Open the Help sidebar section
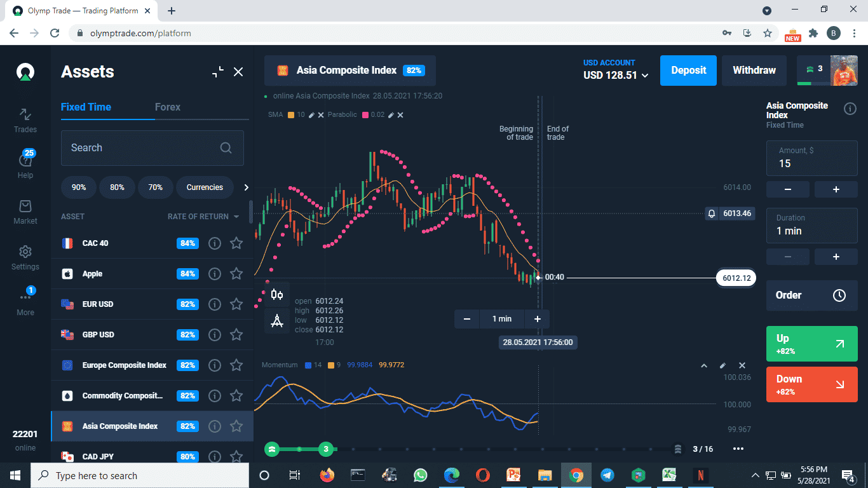The height and width of the screenshot is (488, 868). point(25,166)
